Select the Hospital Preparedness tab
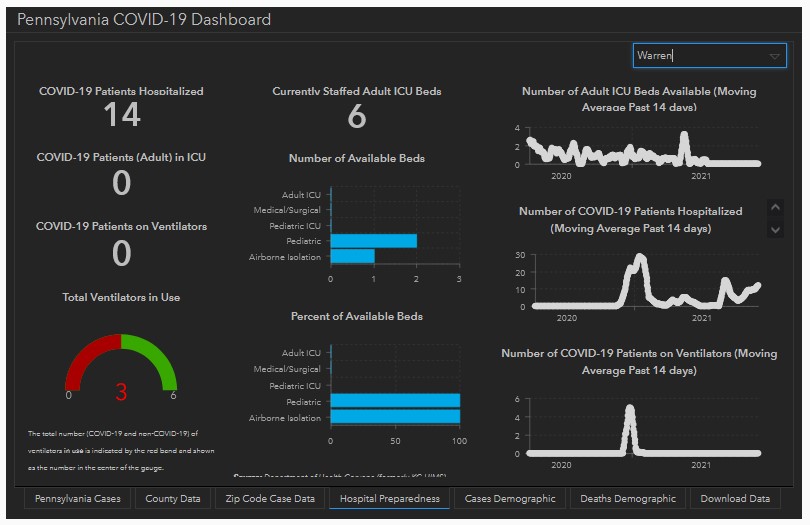Viewport: 810px width, 525px height. tap(389, 498)
